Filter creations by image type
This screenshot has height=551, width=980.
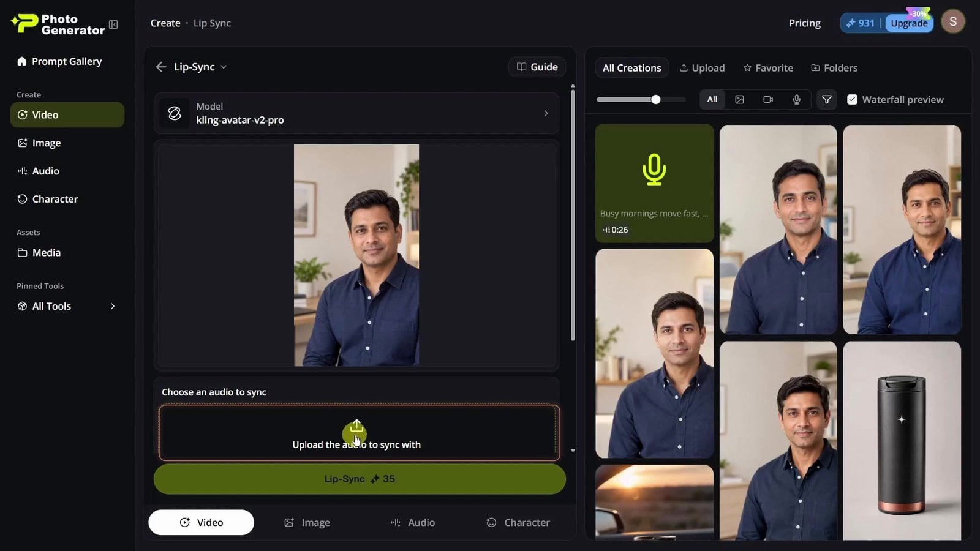(x=739, y=99)
